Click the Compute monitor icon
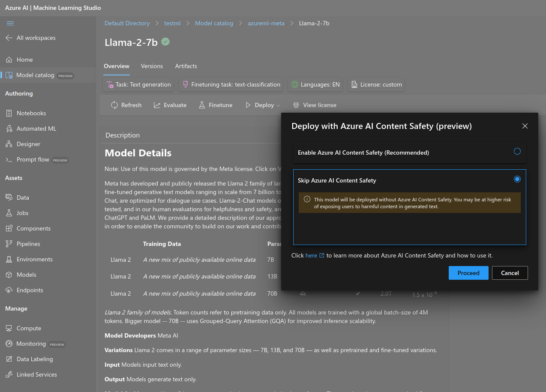 [9, 328]
